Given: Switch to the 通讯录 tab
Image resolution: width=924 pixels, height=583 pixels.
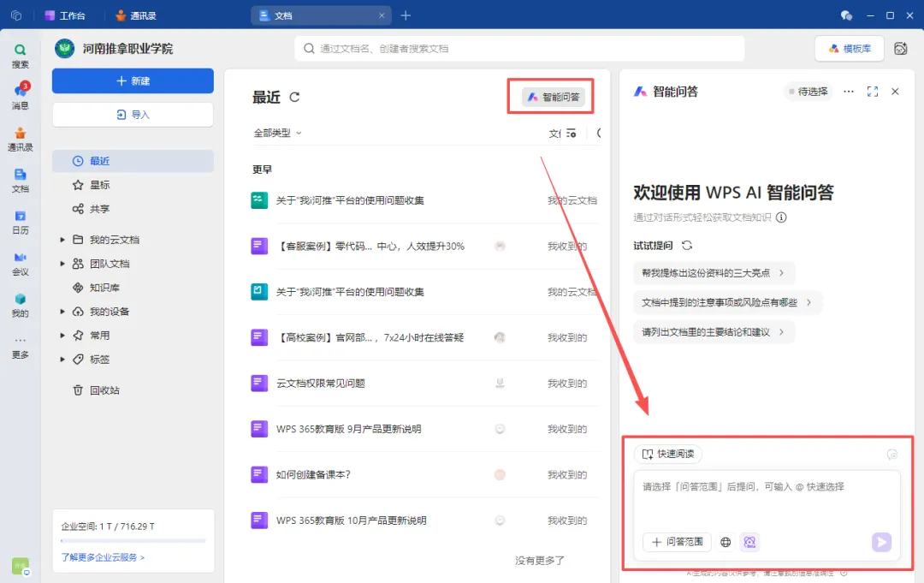Looking at the screenshot, I should 135,15.
